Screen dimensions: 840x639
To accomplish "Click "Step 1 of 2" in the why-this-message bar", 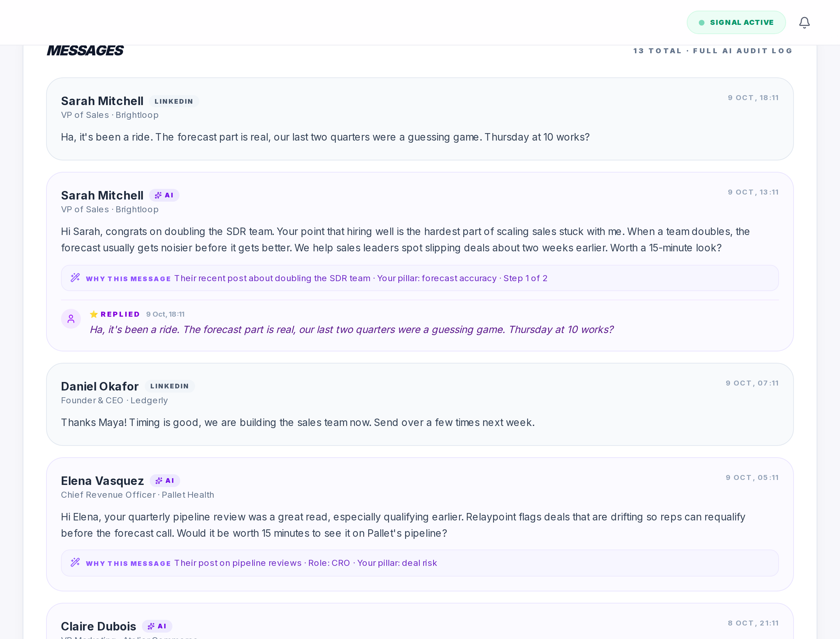I will pos(525,278).
